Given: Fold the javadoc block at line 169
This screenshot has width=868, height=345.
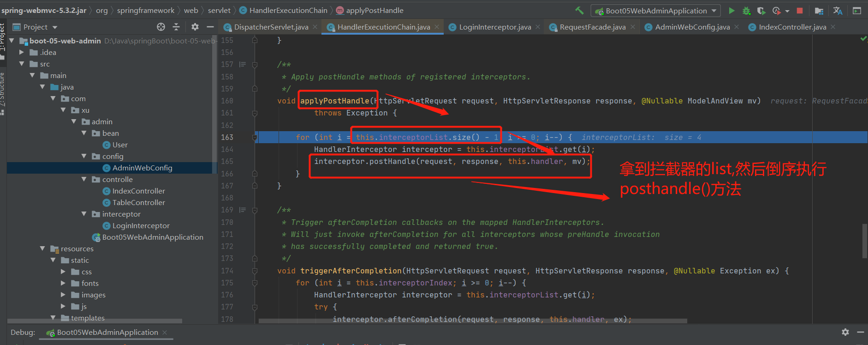Looking at the screenshot, I should click(x=255, y=210).
